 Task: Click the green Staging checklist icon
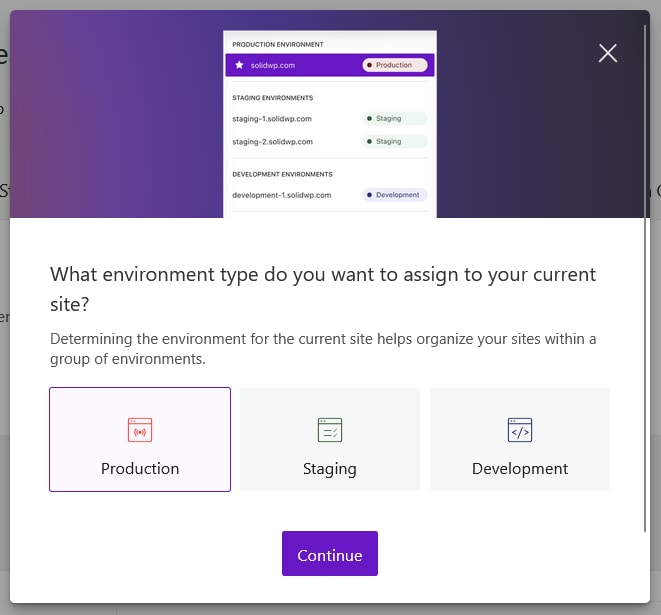click(330, 430)
